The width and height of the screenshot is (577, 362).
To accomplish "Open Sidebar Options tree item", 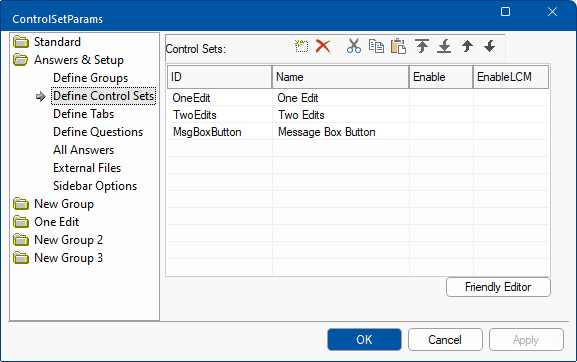I will [x=95, y=186].
